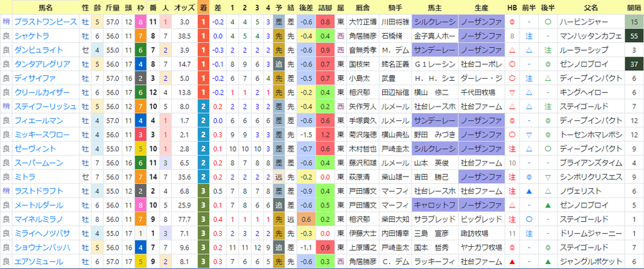Open the スーパームーン horse link
This screenshot has width=644, height=269.
coord(39,163)
